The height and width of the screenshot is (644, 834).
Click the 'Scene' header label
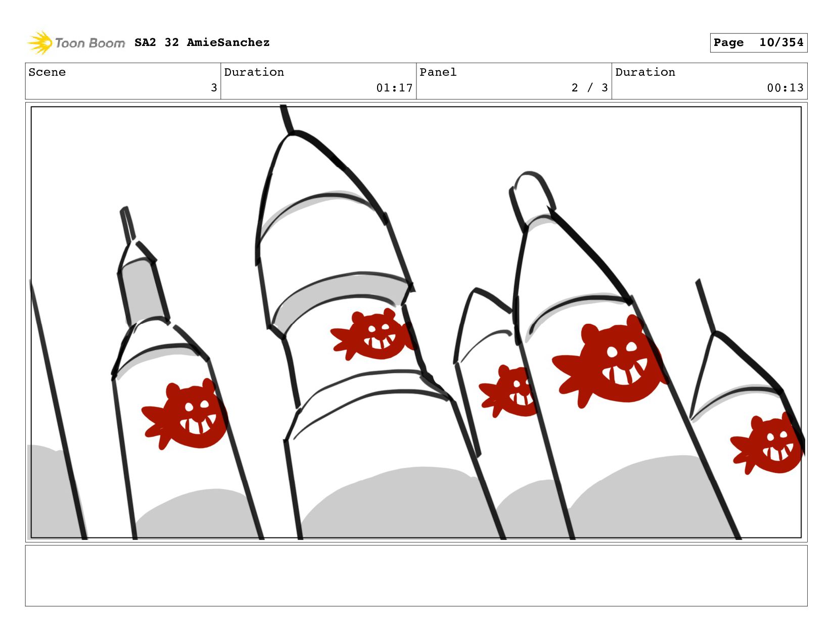47,72
